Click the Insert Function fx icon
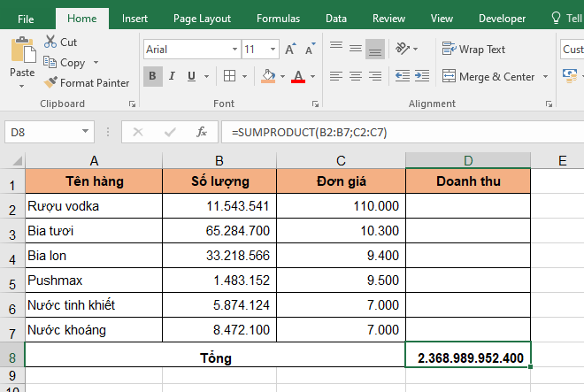The width and height of the screenshot is (584, 392). tap(202, 132)
